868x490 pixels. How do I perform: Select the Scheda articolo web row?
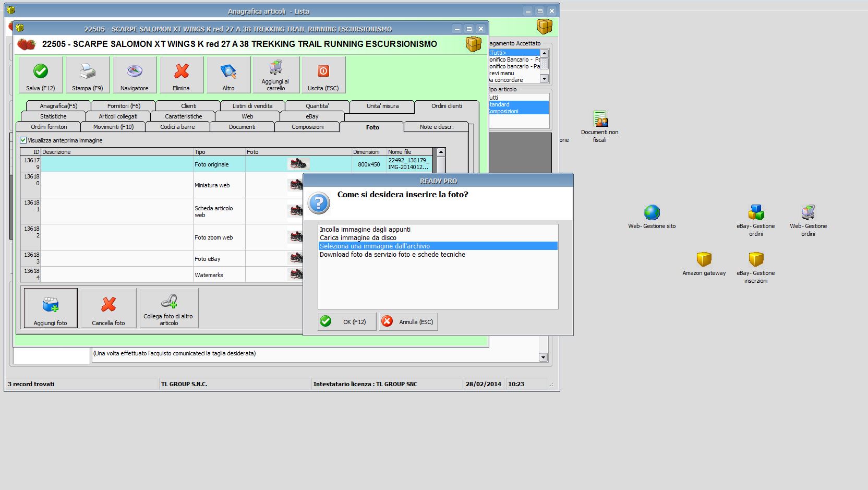click(162, 211)
